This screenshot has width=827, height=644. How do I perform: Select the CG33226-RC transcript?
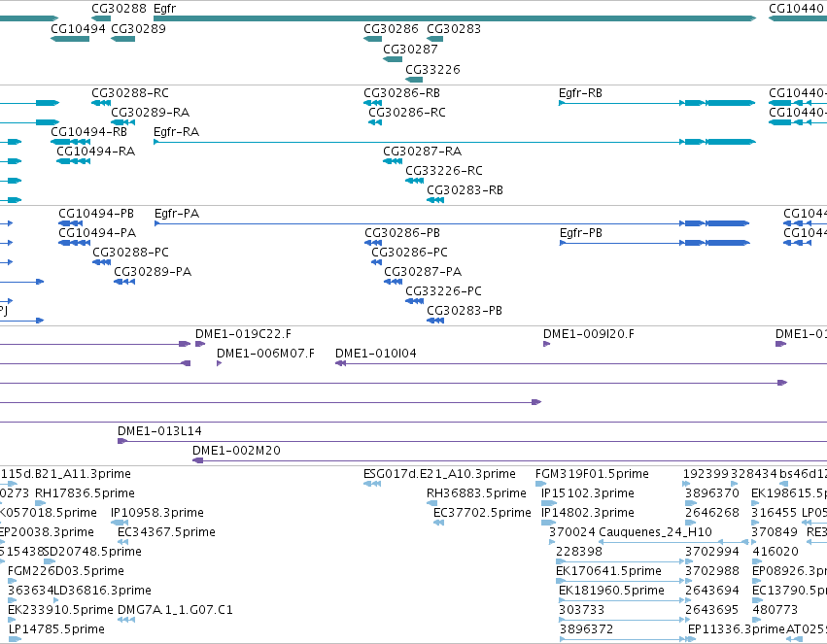(415, 181)
